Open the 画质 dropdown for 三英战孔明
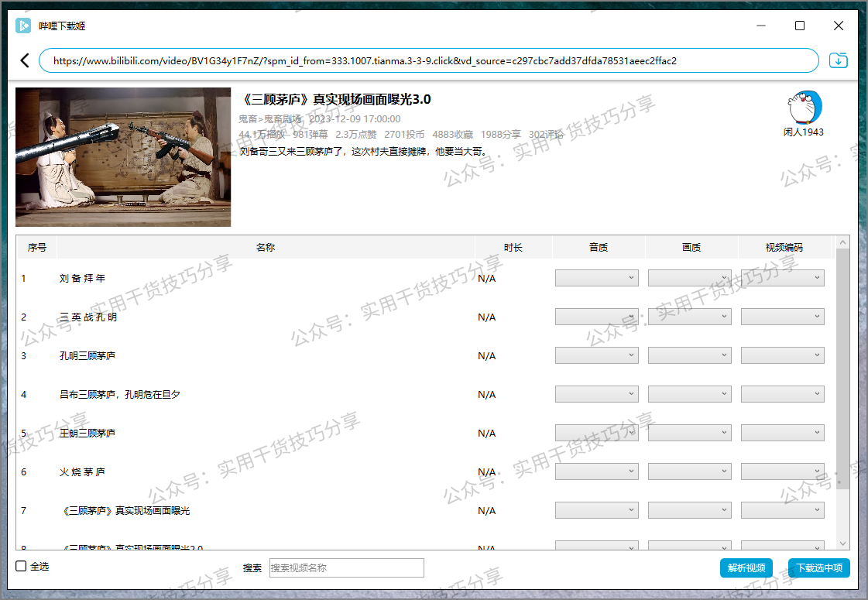The width and height of the screenshot is (868, 600). [690, 316]
